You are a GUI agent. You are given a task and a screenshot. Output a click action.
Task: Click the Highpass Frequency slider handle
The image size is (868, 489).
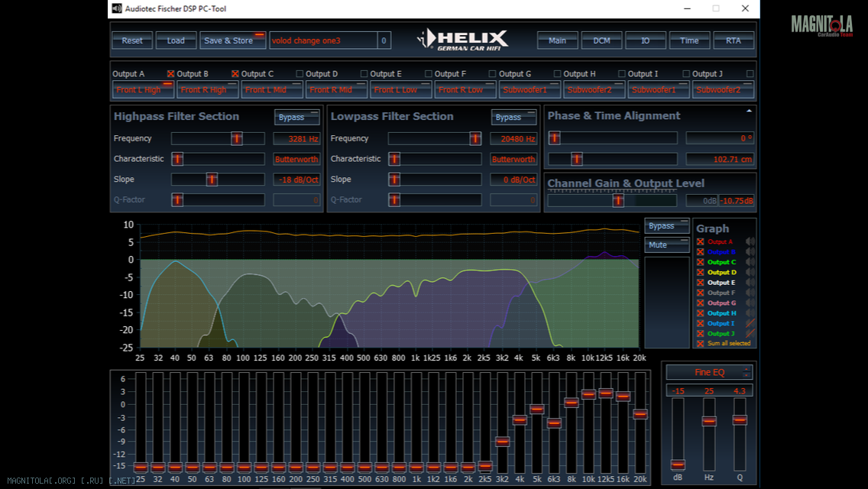tap(236, 138)
